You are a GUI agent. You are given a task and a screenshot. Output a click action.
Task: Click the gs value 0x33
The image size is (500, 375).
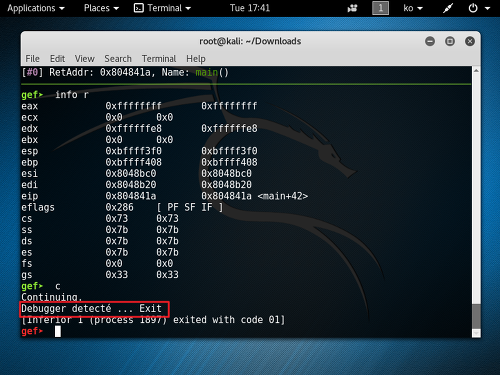(x=117, y=275)
